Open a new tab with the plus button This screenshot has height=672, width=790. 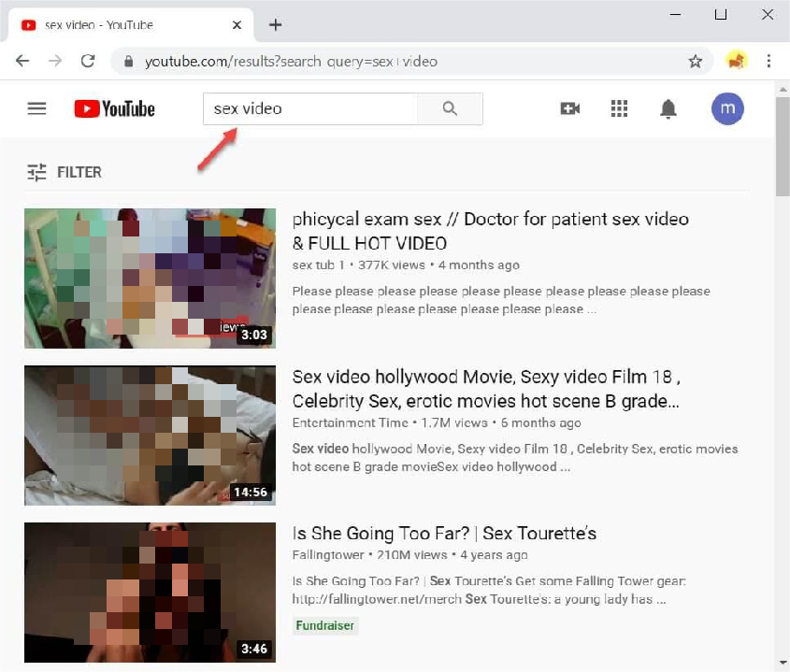point(275,25)
